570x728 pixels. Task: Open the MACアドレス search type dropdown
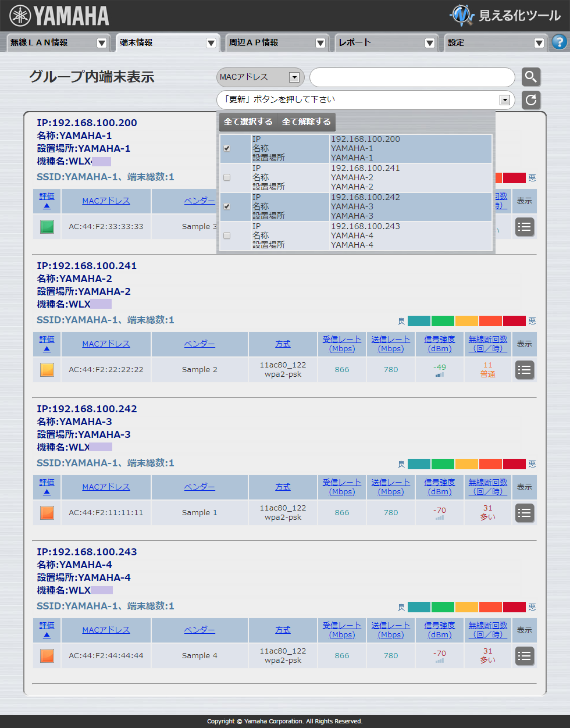click(259, 77)
